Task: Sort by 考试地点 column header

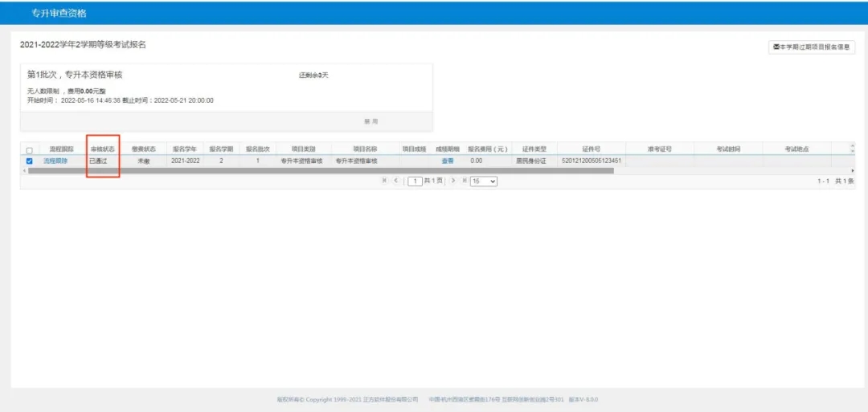Action: (x=796, y=149)
